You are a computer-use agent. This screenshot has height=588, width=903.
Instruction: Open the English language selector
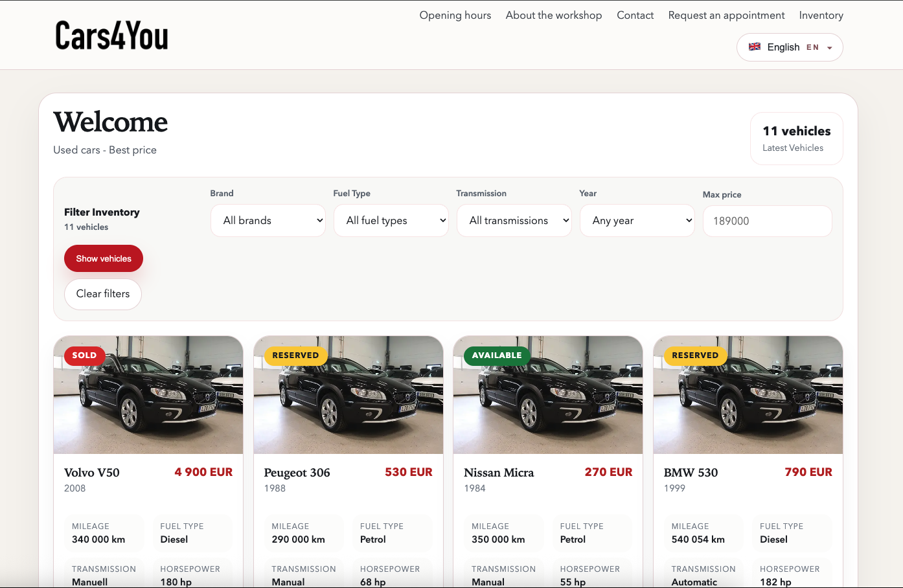pyautogui.click(x=790, y=47)
